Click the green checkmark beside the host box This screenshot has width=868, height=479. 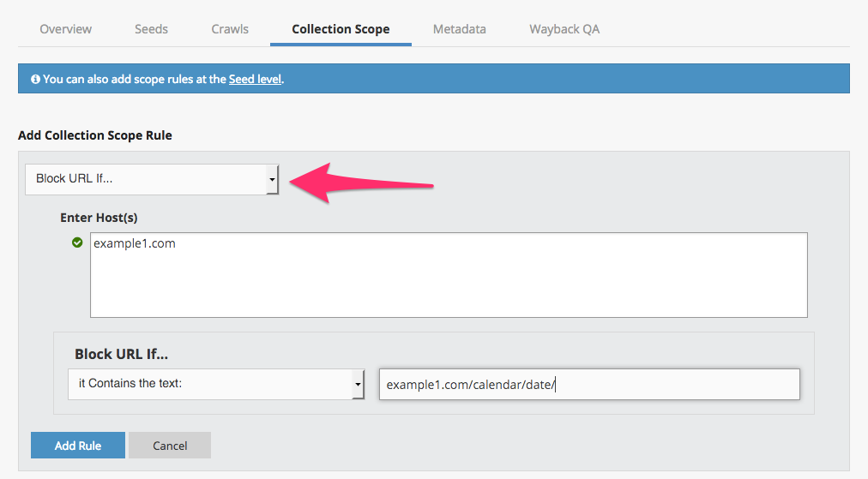click(77, 243)
